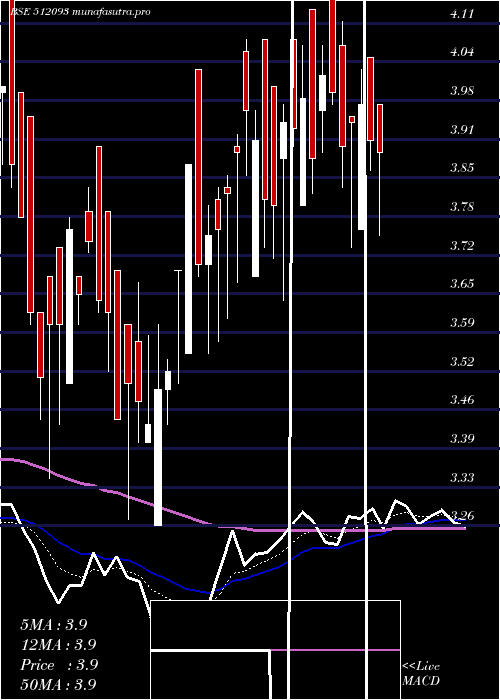This screenshot has width=500, height=700.
Task: Click the BSE 512098 munafasutra.pro chart title
Action: pyautogui.click(x=80, y=12)
